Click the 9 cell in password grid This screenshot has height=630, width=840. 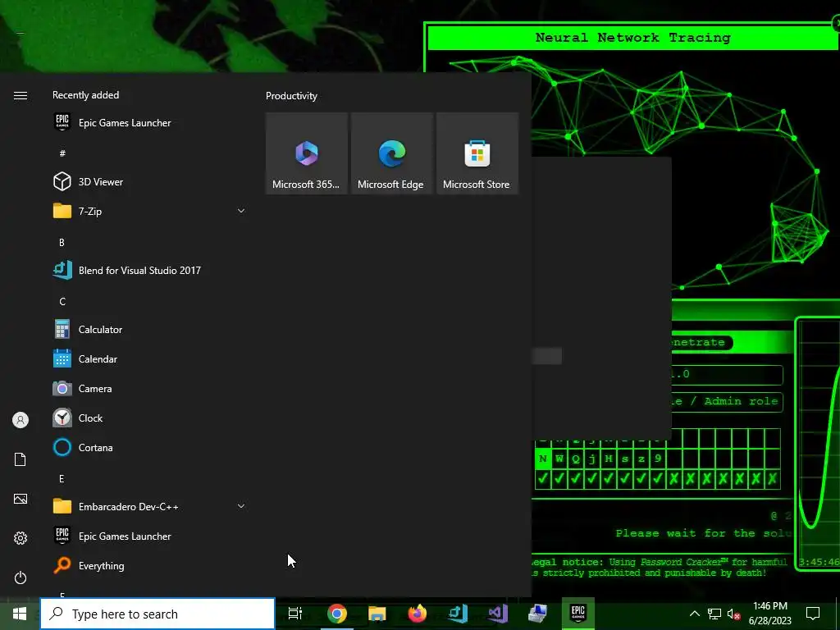pyautogui.click(x=658, y=459)
